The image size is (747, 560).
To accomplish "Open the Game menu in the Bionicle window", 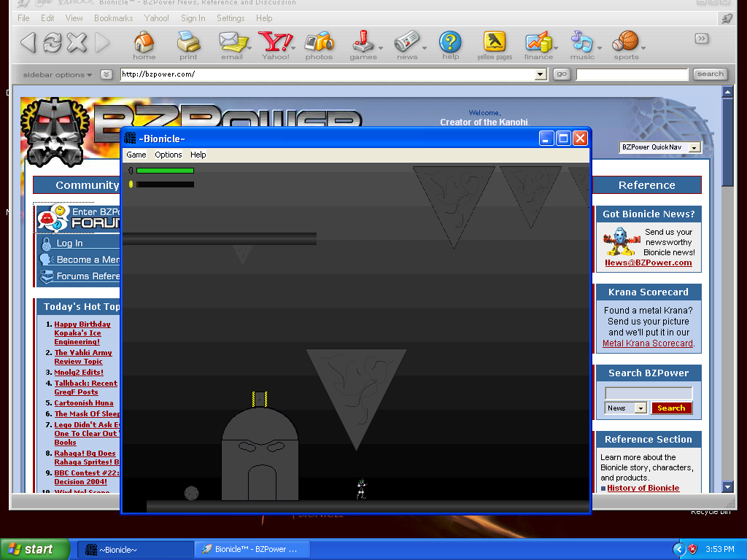I will (x=136, y=155).
